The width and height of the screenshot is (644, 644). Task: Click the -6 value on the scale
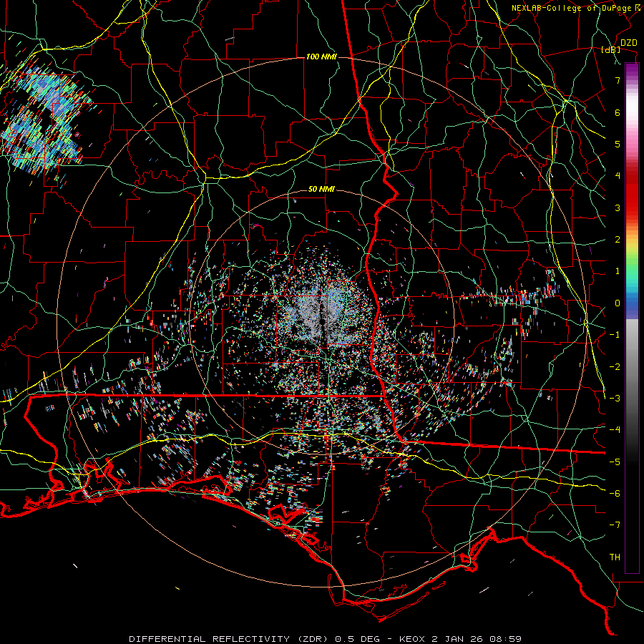pyautogui.click(x=615, y=494)
